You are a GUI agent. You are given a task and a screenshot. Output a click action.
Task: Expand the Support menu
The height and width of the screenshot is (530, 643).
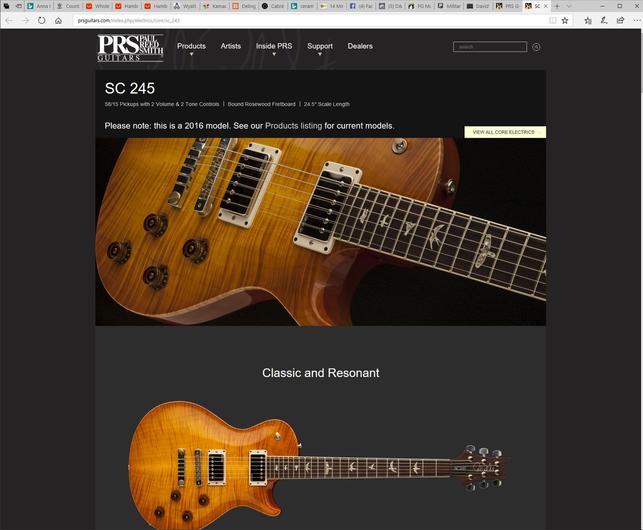[x=320, y=46]
